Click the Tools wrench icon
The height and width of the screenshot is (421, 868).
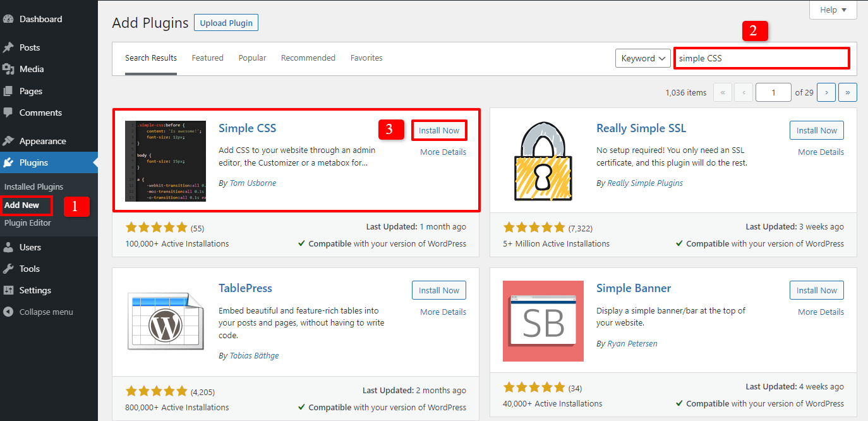coord(8,269)
